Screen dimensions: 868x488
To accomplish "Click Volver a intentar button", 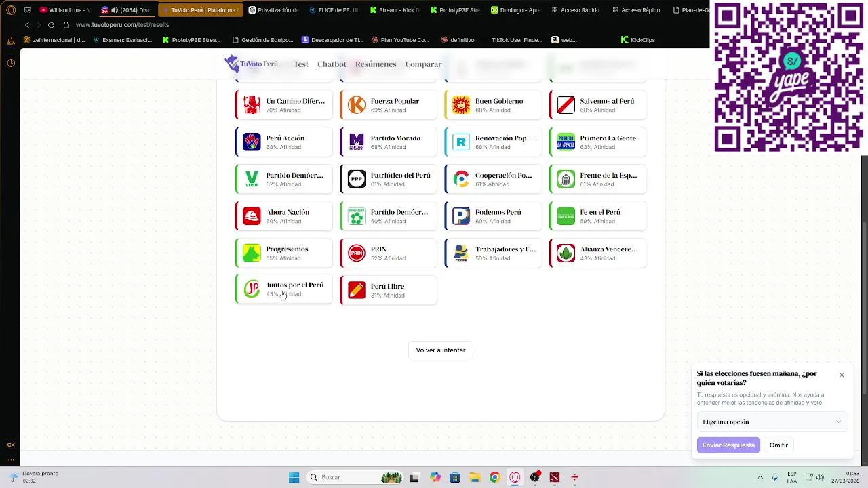I will point(441,350).
